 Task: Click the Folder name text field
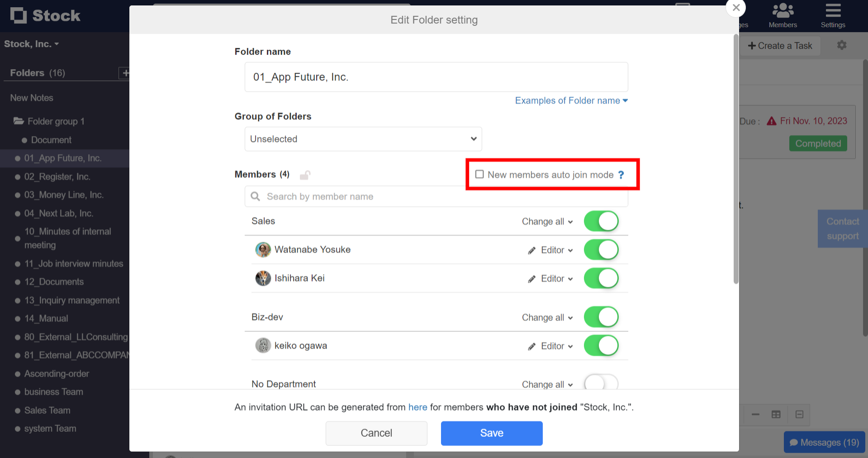pos(436,77)
